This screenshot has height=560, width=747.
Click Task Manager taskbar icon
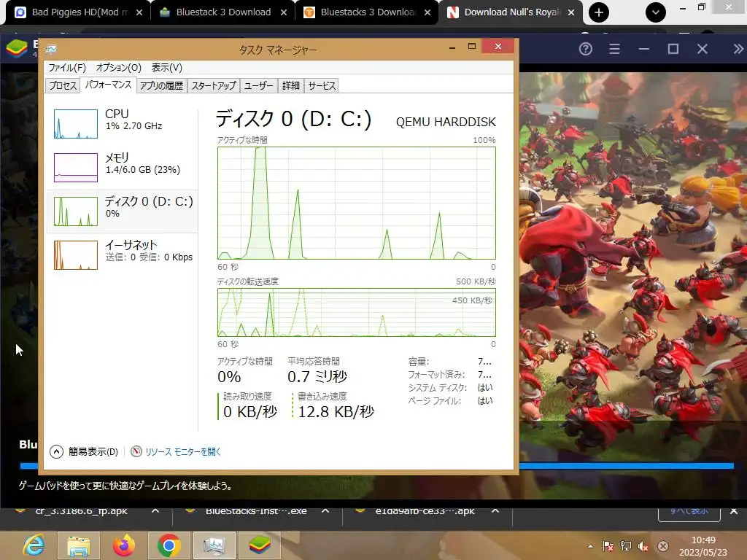214,545
